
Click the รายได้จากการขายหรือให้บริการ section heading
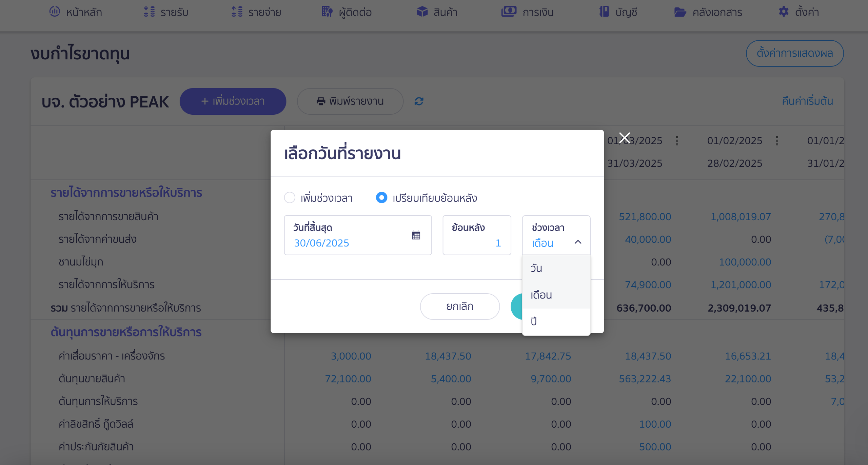click(x=126, y=193)
